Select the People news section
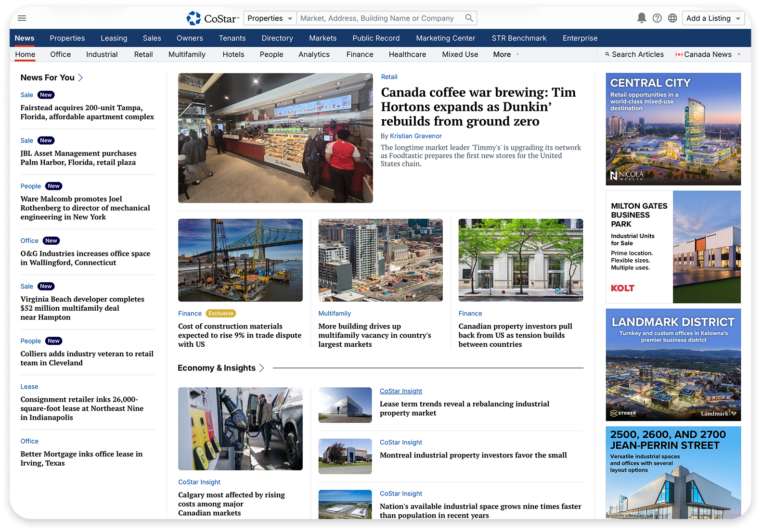The height and width of the screenshot is (532, 761). click(x=271, y=54)
